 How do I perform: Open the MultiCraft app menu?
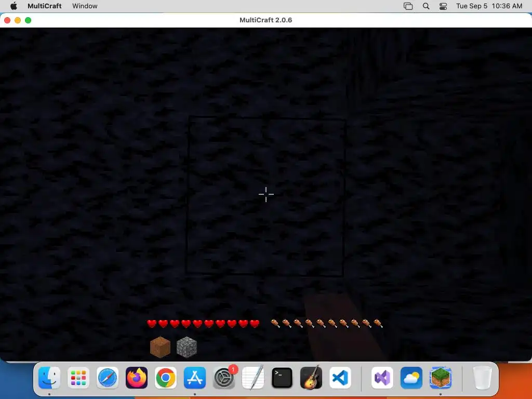click(45, 6)
